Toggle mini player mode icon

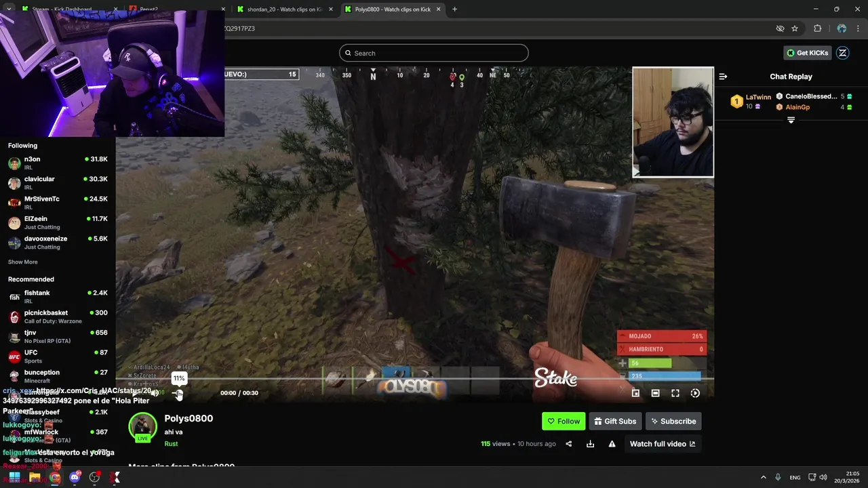coord(635,393)
